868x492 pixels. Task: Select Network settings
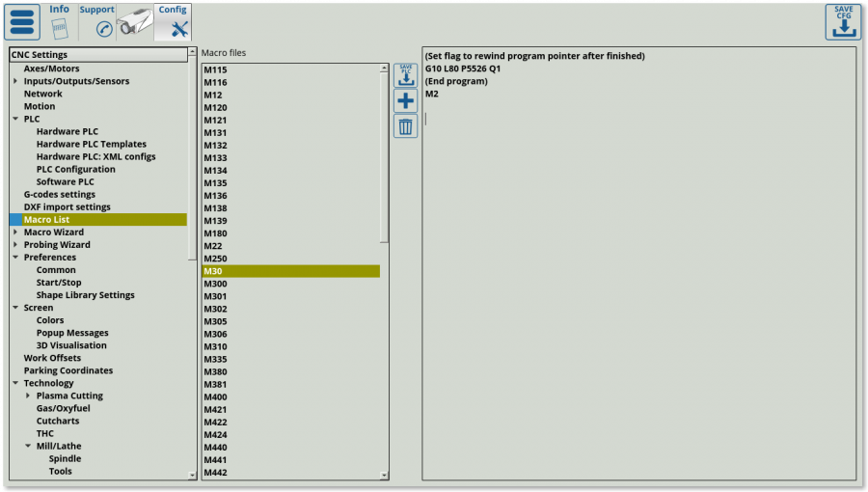[42, 94]
